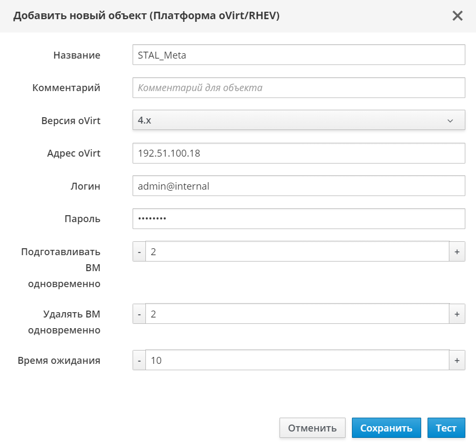476x448 pixels.
Task: Click the Подготавливать ВМ одновременно number field
Action: tap(297, 252)
